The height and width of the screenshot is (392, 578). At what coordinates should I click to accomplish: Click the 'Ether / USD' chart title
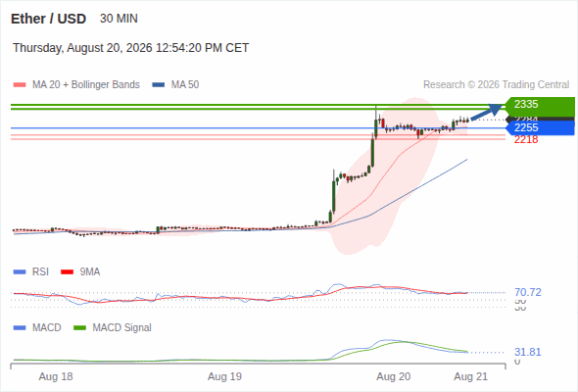click(x=48, y=19)
